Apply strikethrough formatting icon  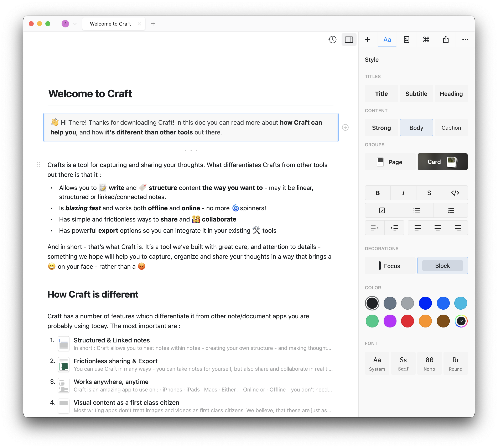tap(429, 193)
